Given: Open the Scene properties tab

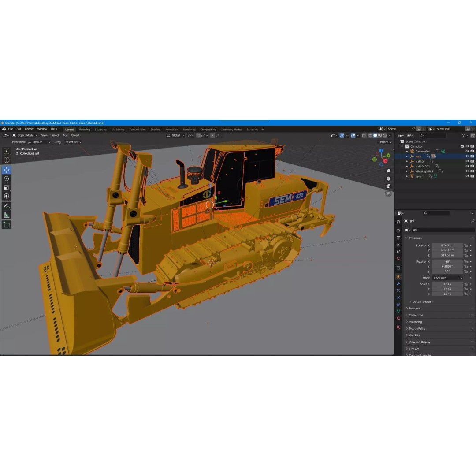Looking at the screenshot, I should (398, 252).
